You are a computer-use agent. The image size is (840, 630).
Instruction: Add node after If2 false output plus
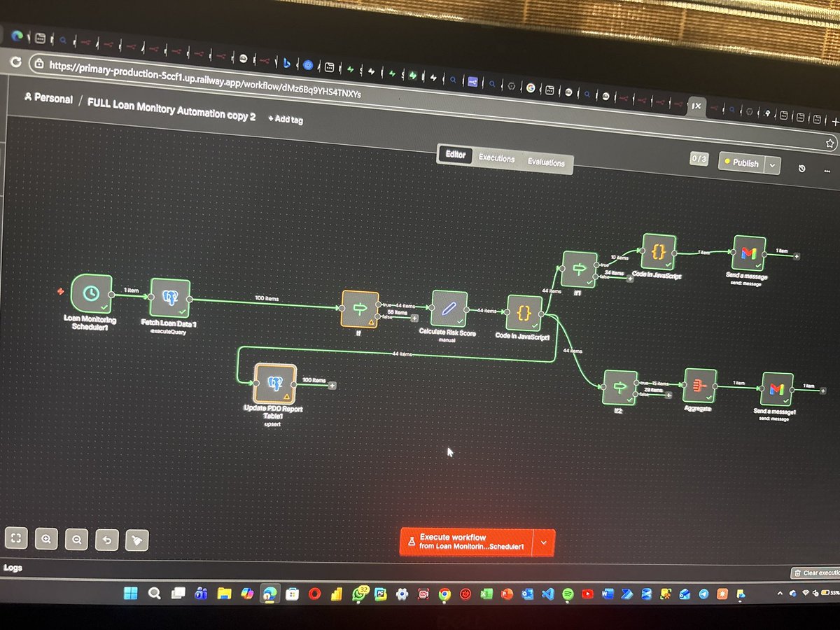pos(668,395)
